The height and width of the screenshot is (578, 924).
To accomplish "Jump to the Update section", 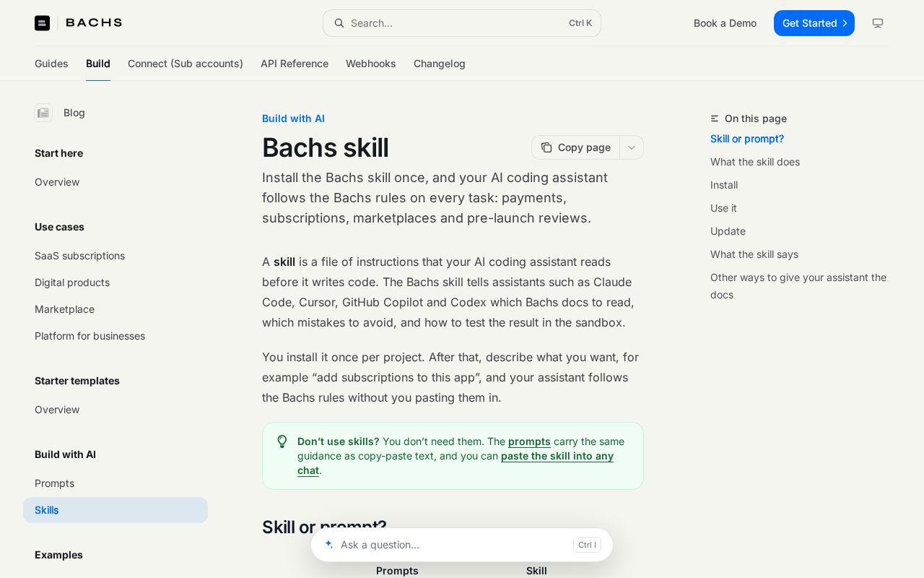I will click(x=728, y=231).
